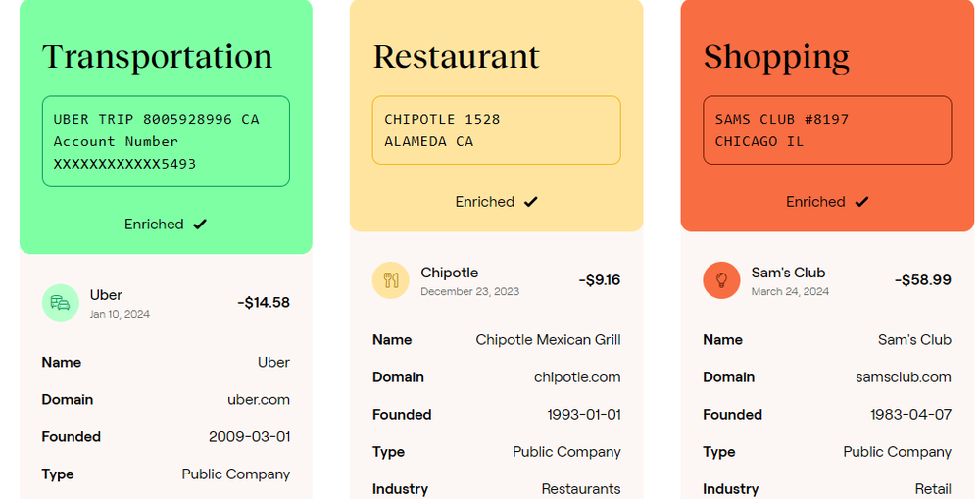
Task: Select the CHIPOTLE 1528 raw transaction box
Action: [x=496, y=130]
